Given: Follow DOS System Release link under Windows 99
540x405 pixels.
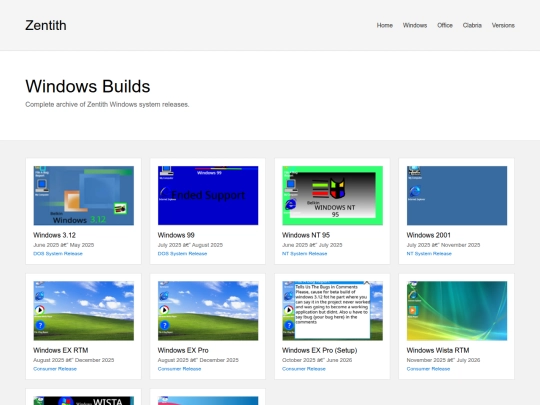Looking at the screenshot, I should click(182, 254).
